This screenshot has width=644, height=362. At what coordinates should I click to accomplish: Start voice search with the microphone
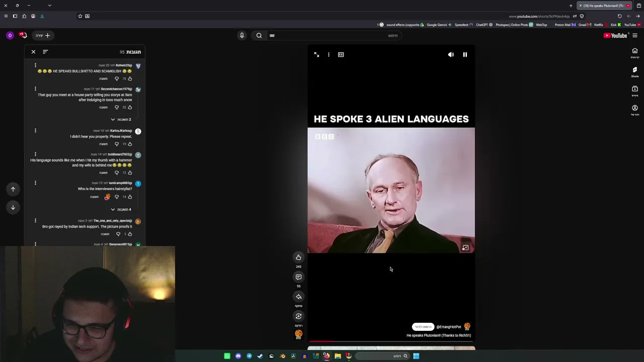click(x=242, y=36)
